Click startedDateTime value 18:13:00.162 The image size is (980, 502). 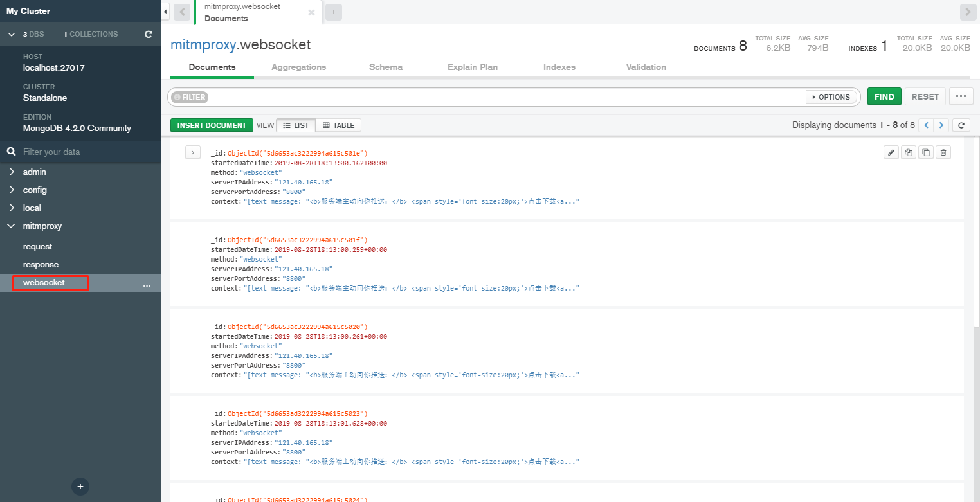[x=331, y=163]
